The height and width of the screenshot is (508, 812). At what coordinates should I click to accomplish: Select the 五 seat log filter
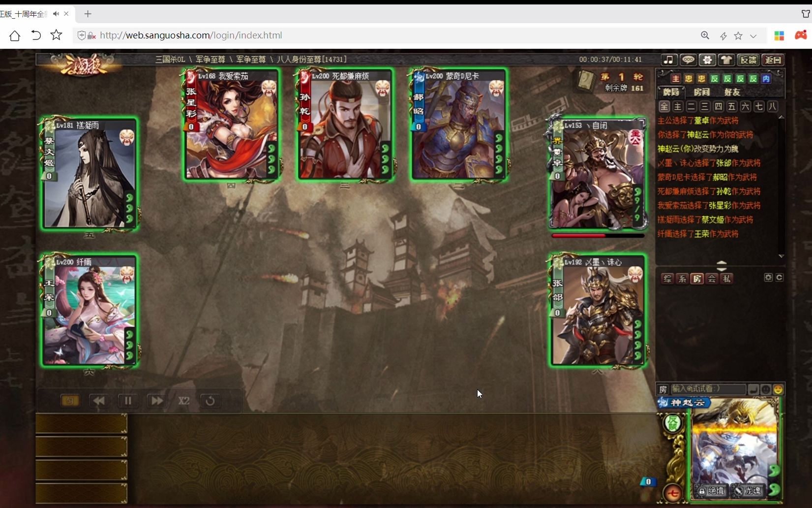[x=732, y=106]
